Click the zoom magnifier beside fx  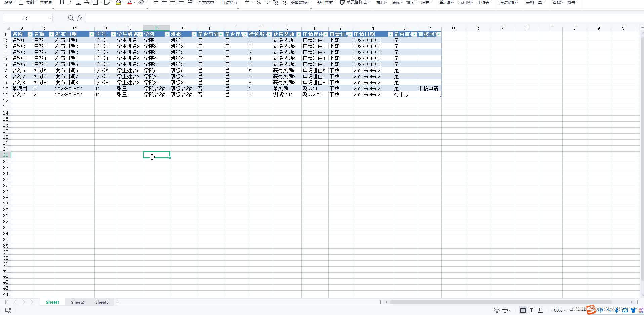click(71, 18)
